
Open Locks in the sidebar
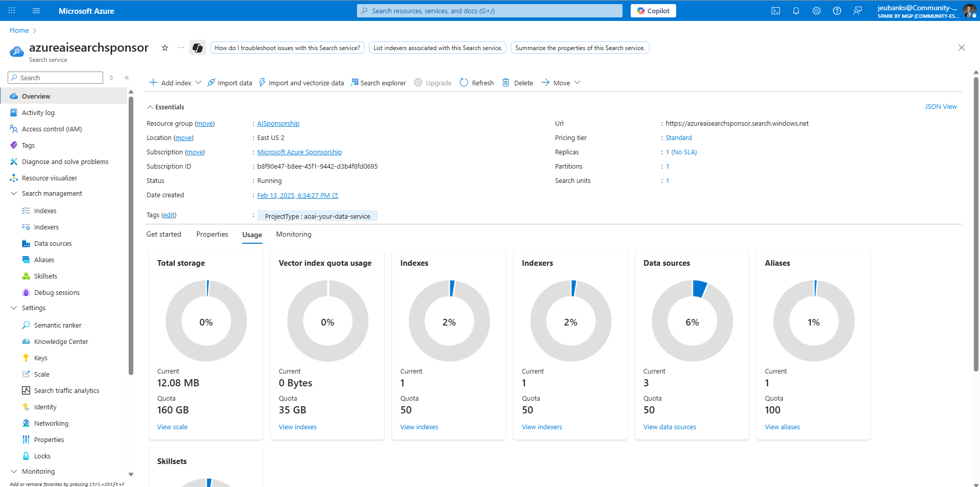[x=42, y=456]
